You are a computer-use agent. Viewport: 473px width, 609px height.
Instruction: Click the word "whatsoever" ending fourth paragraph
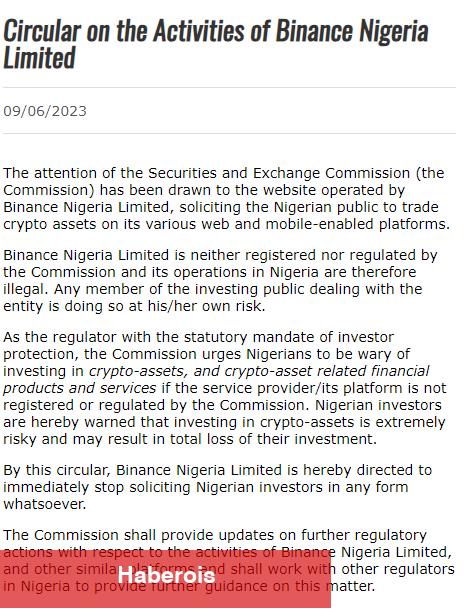45,504
